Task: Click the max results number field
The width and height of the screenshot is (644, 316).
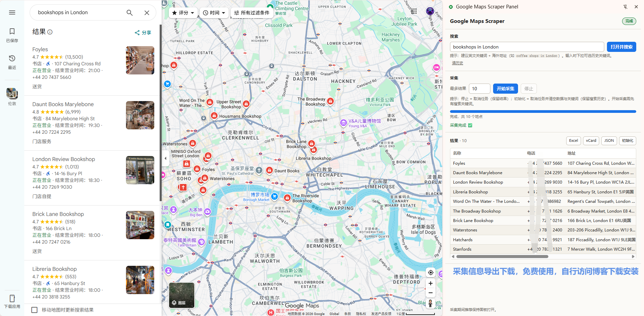Action: tap(479, 89)
